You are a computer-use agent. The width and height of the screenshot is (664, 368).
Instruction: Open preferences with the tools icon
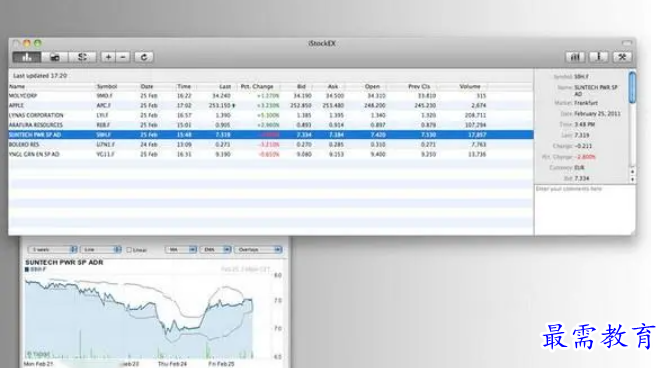(622, 57)
